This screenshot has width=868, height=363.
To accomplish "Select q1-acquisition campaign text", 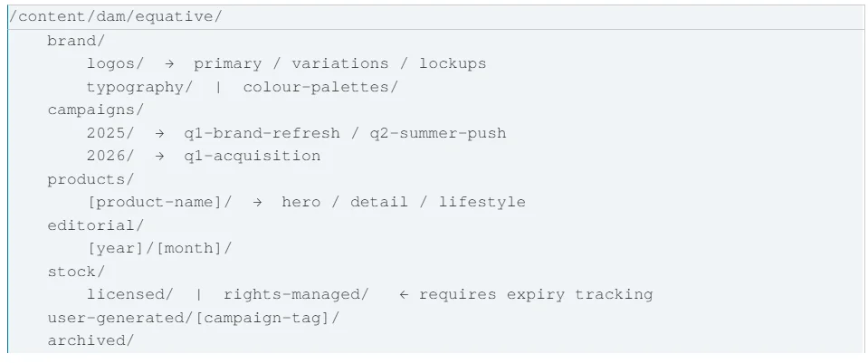I will (253, 156).
